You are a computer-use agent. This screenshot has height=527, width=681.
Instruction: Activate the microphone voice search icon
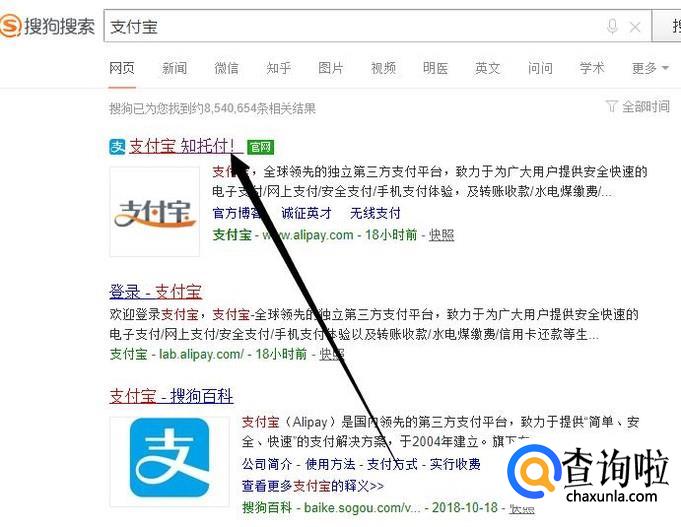pyautogui.click(x=612, y=27)
